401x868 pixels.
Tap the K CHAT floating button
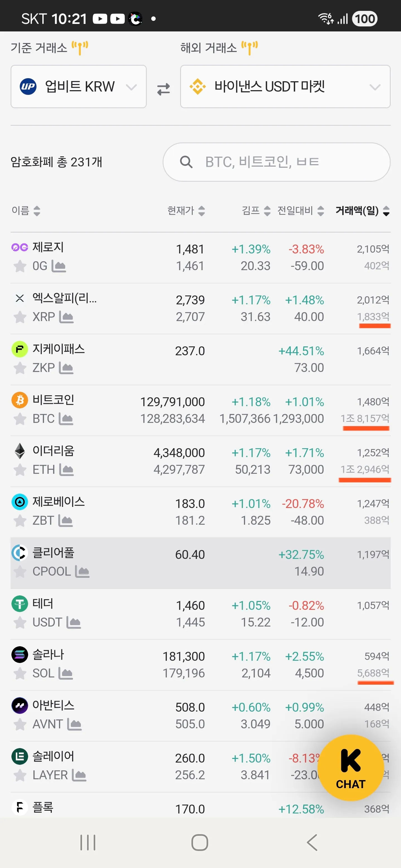(x=350, y=767)
